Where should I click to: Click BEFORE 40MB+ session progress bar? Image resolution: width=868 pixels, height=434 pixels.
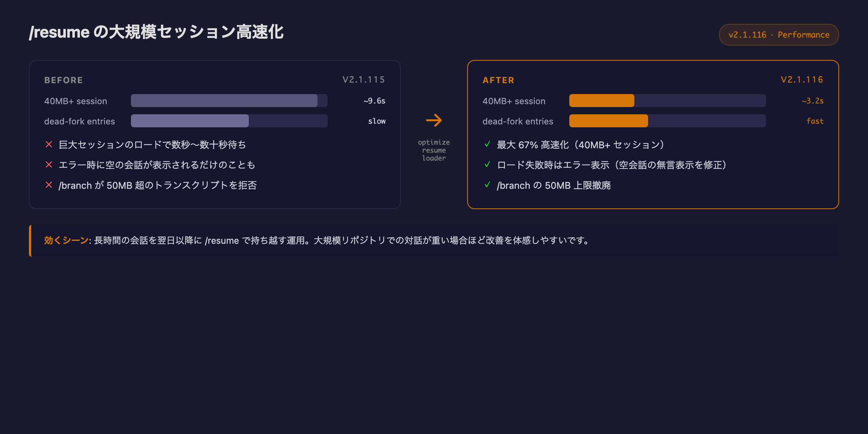[229, 101]
